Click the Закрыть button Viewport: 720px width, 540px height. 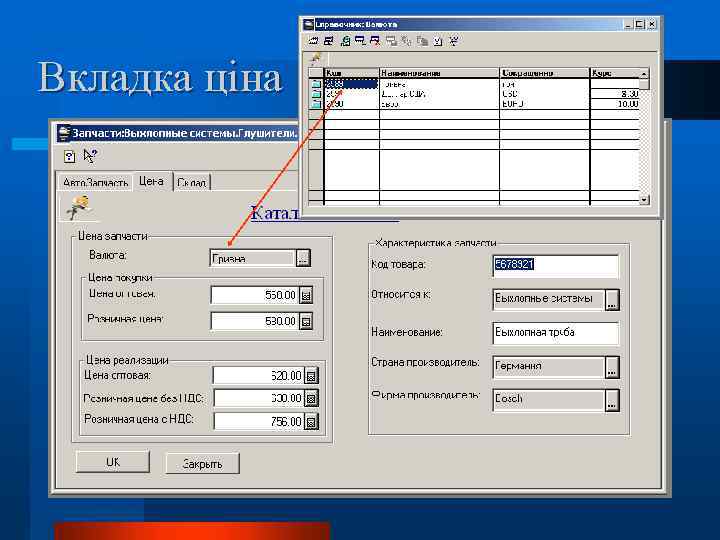point(202,464)
